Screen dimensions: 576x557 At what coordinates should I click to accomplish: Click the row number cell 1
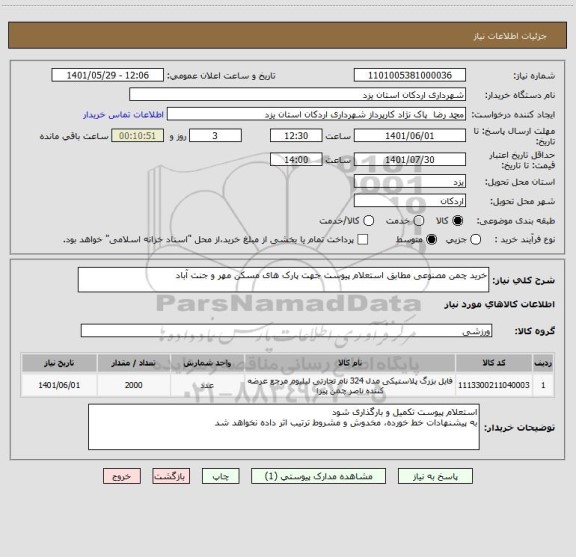(x=543, y=385)
